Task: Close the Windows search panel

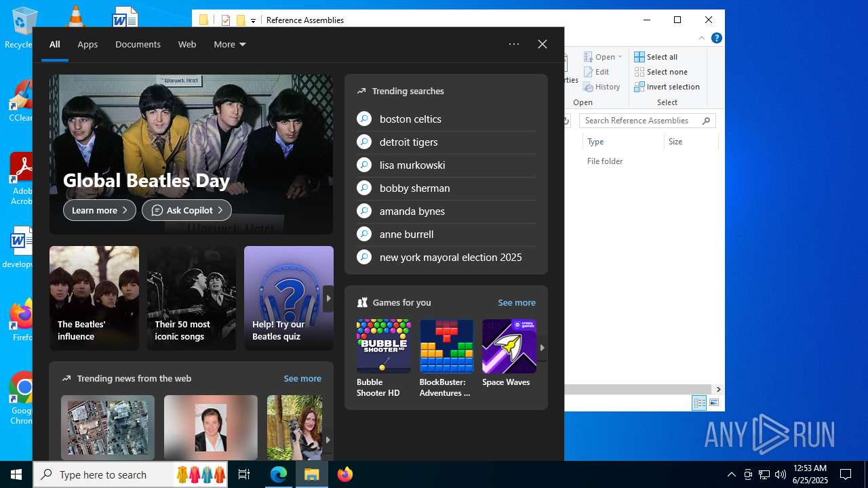Action: coord(542,44)
